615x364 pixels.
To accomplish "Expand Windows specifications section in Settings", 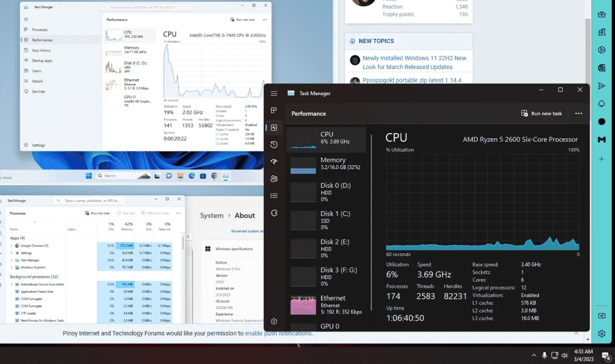I will click(x=233, y=249).
